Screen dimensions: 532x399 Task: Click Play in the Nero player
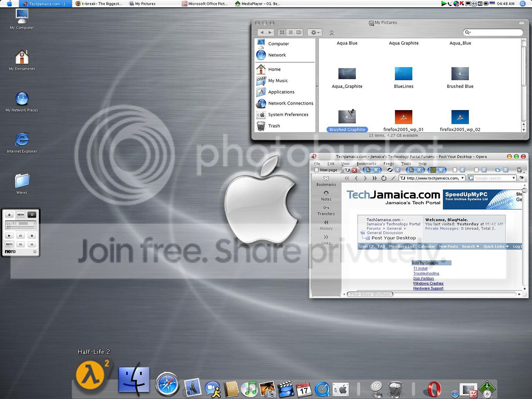click(x=9, y=235)
